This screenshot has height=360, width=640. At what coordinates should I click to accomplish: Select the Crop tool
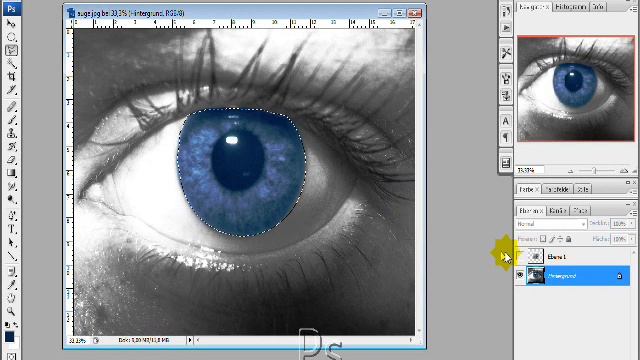pos(11,76)
